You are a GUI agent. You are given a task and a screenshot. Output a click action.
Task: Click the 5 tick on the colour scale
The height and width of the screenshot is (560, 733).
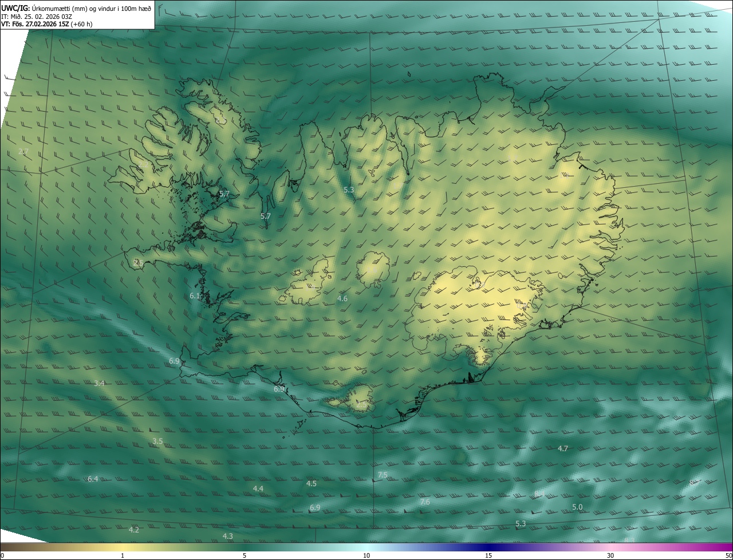(245, 555)
